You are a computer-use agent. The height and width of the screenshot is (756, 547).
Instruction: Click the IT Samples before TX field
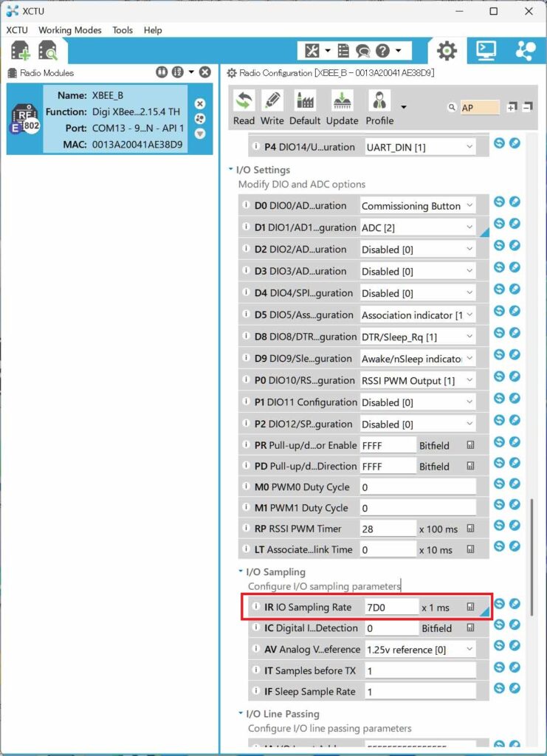coord(420,670)
